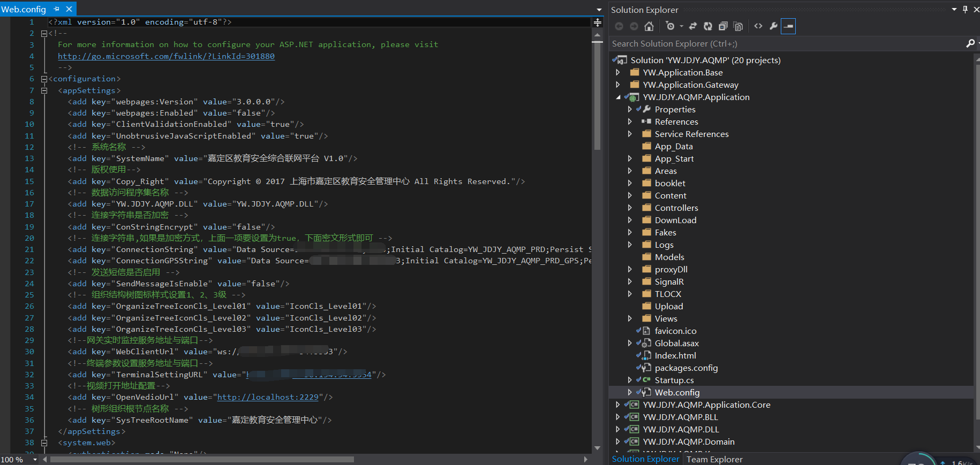Click the Global.asax file icon
The height and width of the screenshot is (465, 980).
(x=646, y=343)
